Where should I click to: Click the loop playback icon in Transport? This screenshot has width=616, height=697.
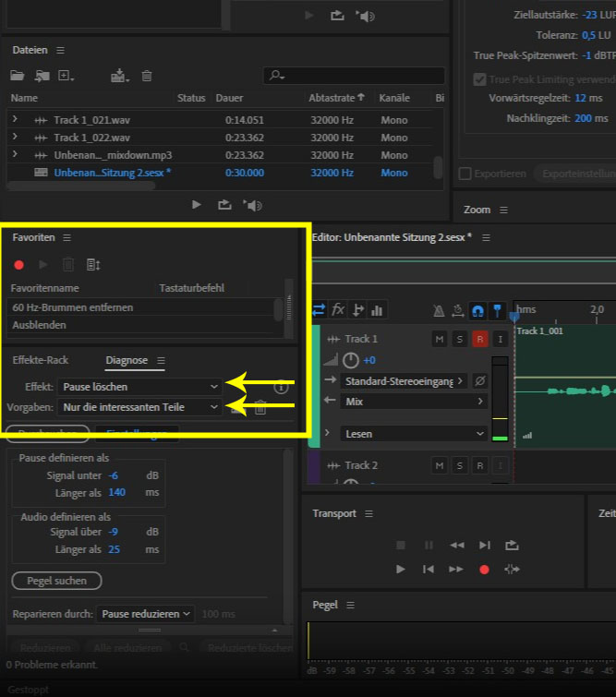(512, 546)
